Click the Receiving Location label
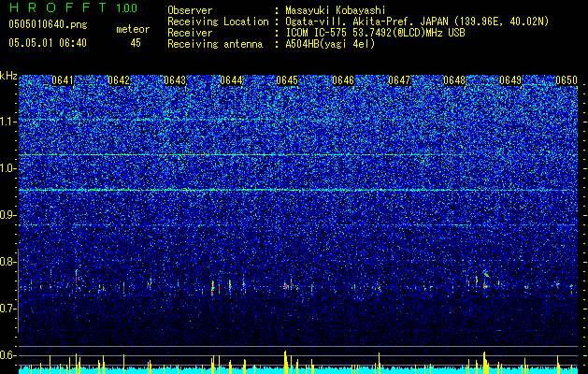 click(218, 22)
